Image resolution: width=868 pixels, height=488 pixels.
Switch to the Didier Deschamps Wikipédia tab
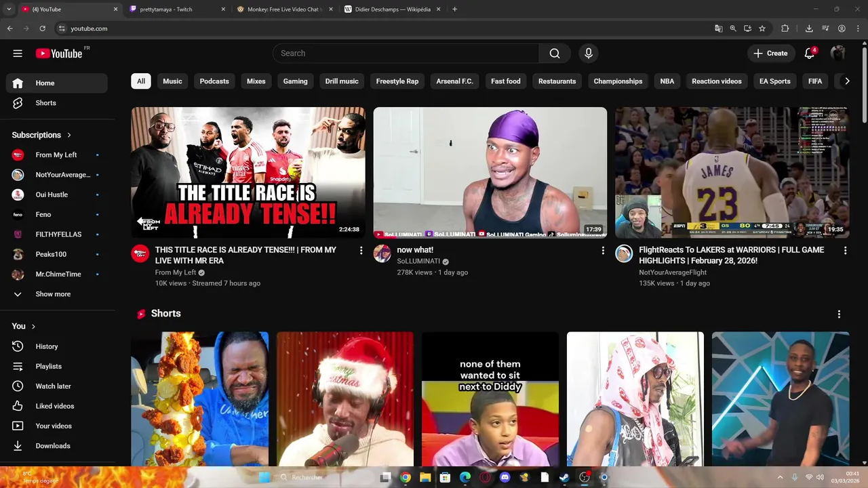pos(393,9)
